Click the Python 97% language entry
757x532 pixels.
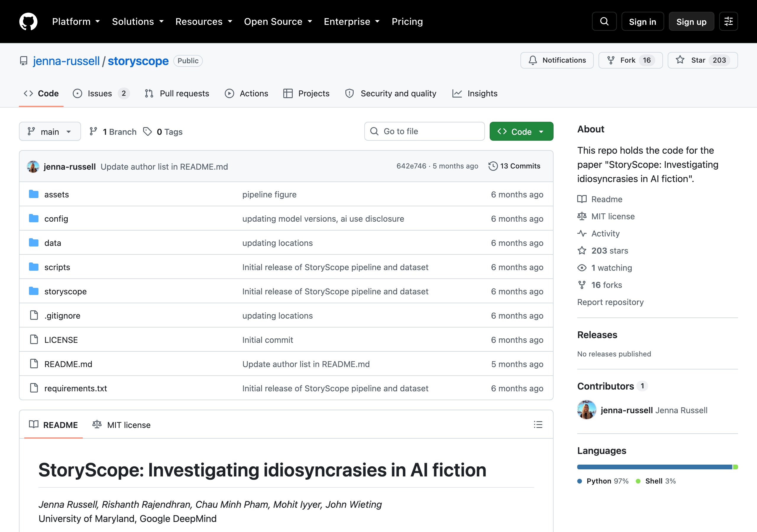603,481
